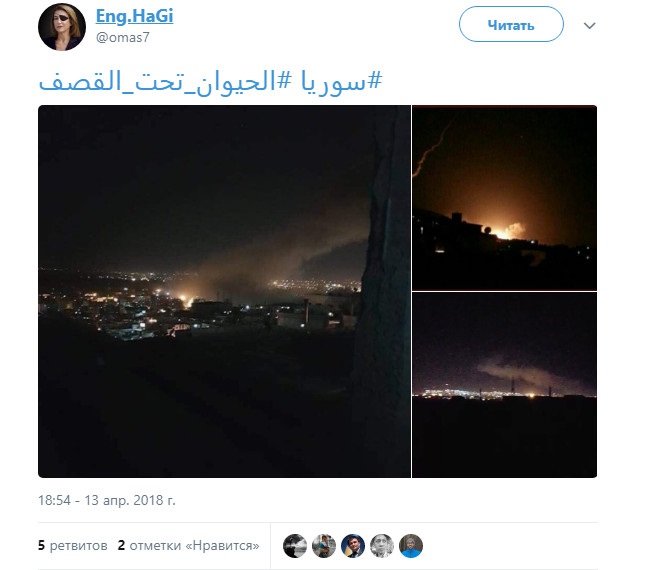Open second liker avatar in the row
The width and height of the screenshot is (650, 570).
click(x=324, y=546)
